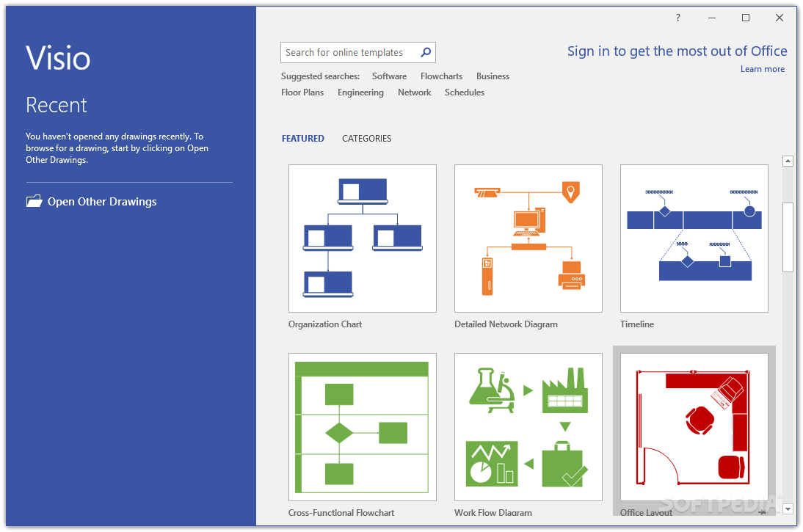The width and height of the screenshot is (803, 532).
Task: Click Sign in to get the most out of Office
Action: (x=677, y=51)
